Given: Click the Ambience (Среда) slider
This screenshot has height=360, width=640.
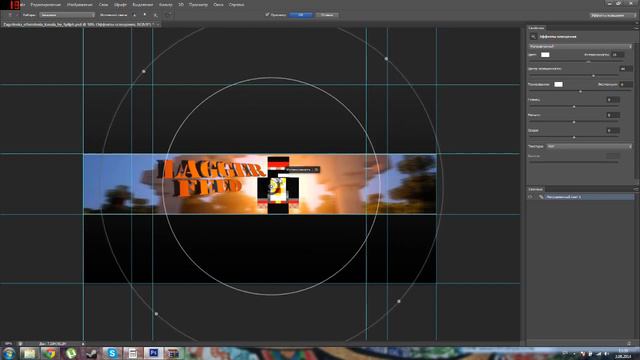Looking at the screenshot, I should (x=574, y=138).
